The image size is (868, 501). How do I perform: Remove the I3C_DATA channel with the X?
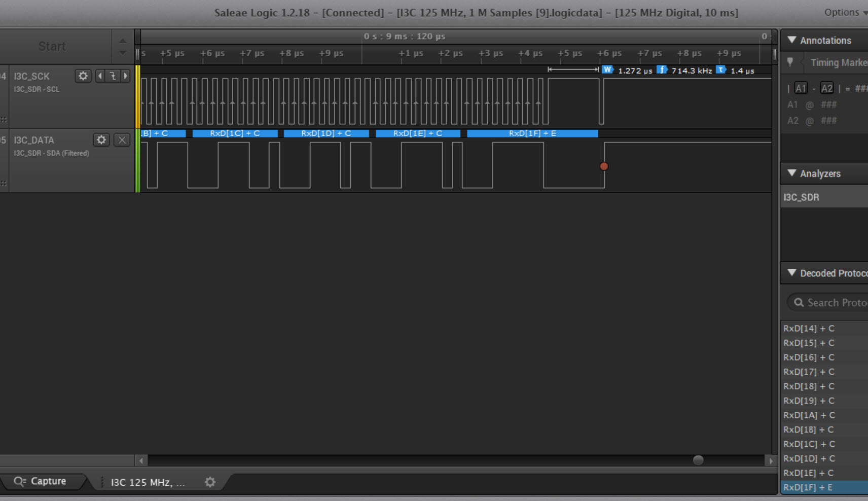[121, 140]
